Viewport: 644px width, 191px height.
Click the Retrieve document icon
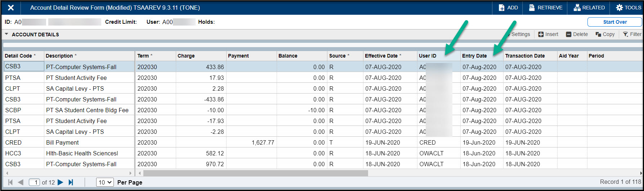tap(532, 8)
